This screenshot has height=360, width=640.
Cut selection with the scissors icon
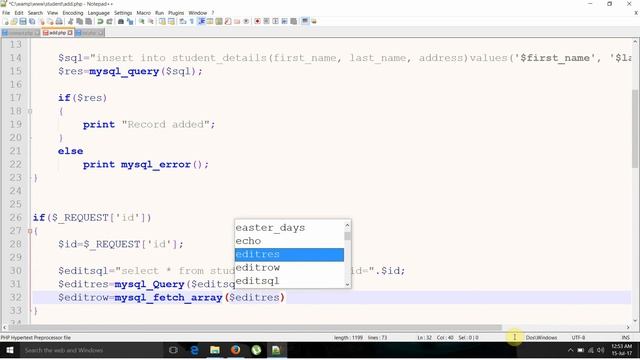(x=70, y=21)
